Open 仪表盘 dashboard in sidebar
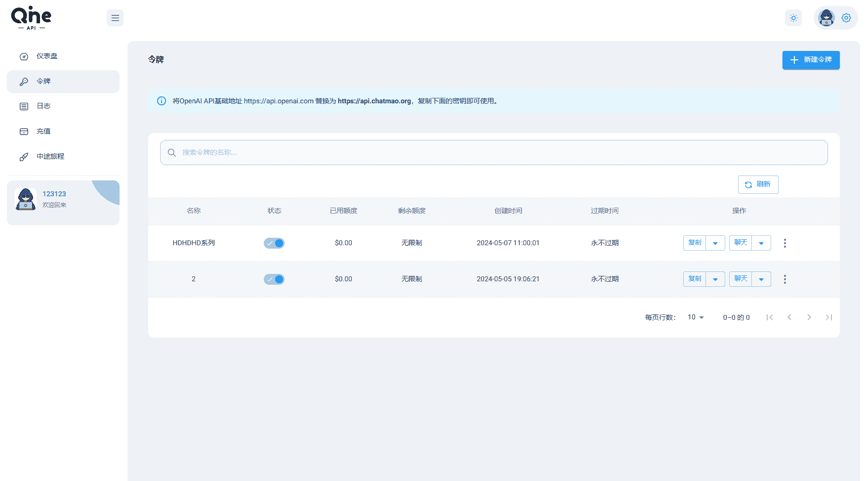Image resolution: width=868 pixels, height=481 pixels. [x=47, y=56]
